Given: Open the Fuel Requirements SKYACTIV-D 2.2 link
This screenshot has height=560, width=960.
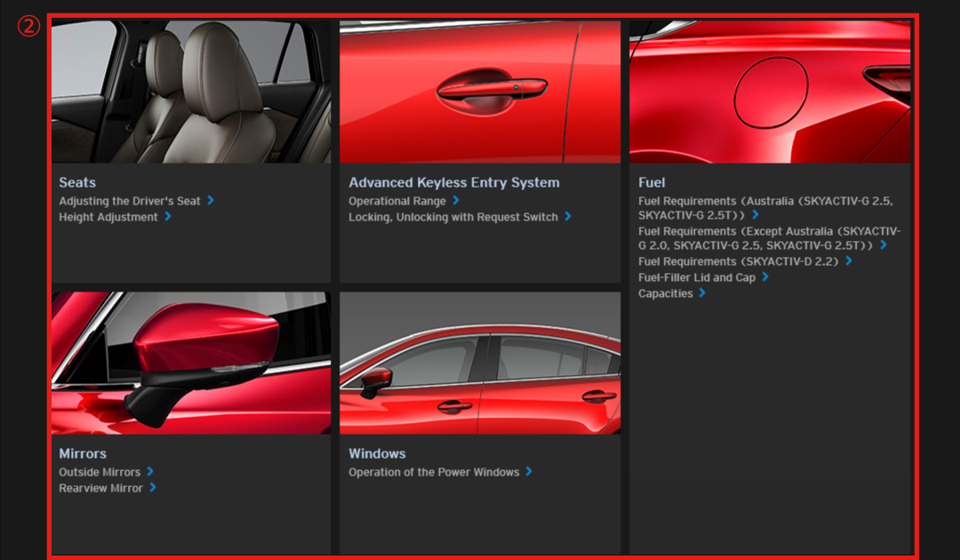Looking at the screenshot, I should click(739, 261).
